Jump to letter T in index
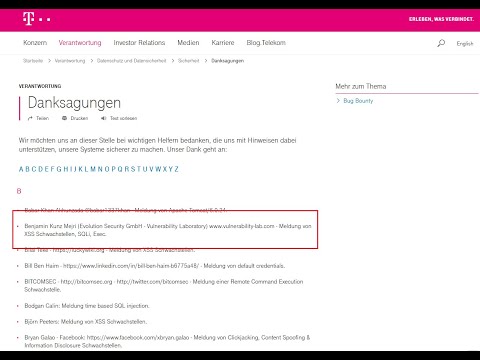Image resolution: width=480 pixels, height=360 pixels. tap(138, 169)
